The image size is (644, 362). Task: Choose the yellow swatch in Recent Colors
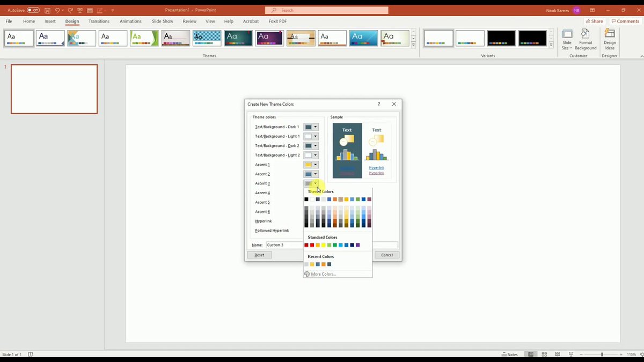point(312,264)
